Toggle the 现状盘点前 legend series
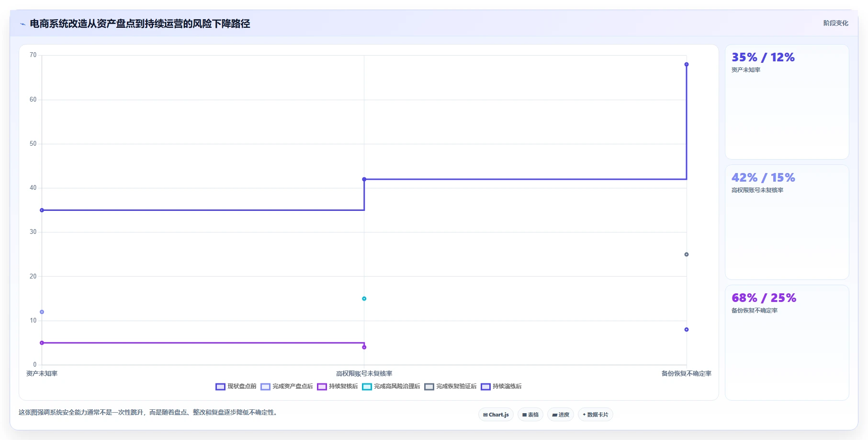 [x=236, y=386]
